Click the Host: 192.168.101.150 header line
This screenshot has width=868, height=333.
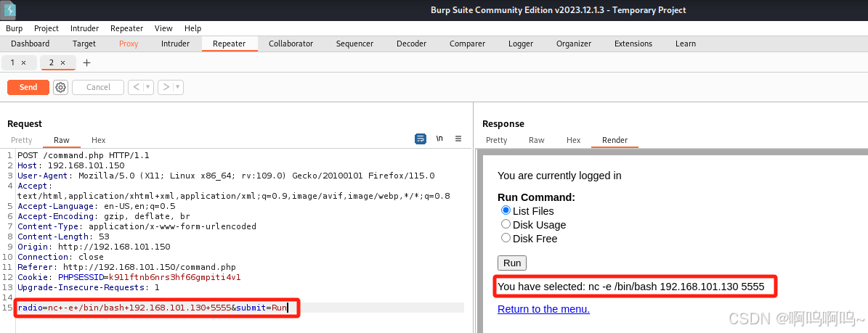tap(71, 165)
